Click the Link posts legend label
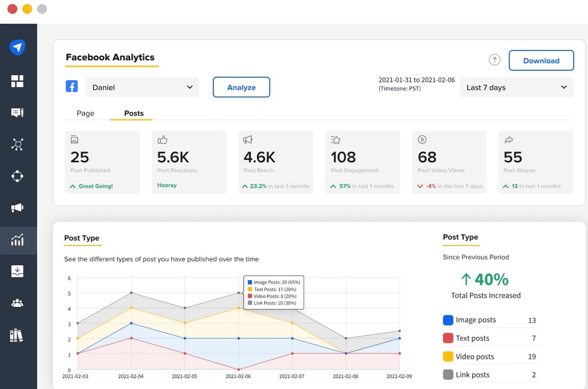The image size is (588, 389). tap(473, 374)
